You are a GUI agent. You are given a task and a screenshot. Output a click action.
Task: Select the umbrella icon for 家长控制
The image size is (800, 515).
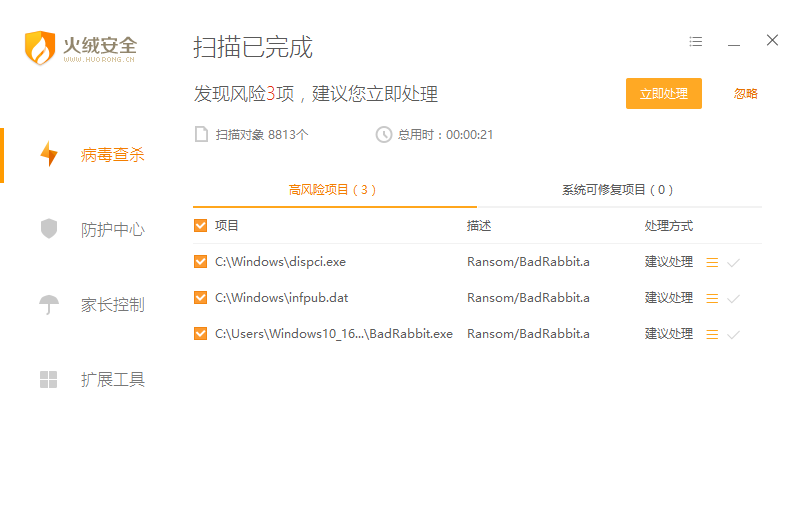[x=48, y=305]
